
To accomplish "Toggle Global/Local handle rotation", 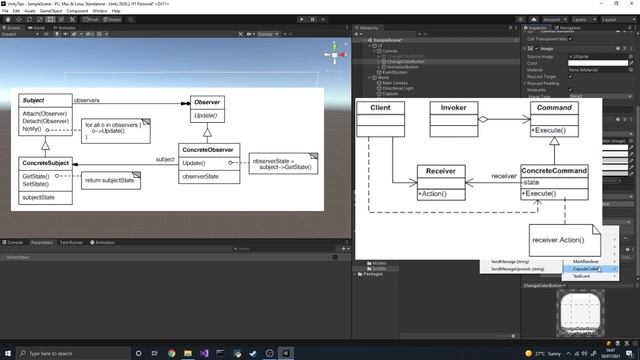I will (x=112, y=20).
